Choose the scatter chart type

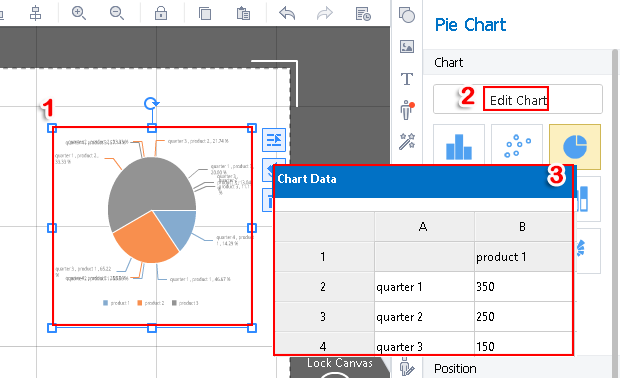[517, 145]
